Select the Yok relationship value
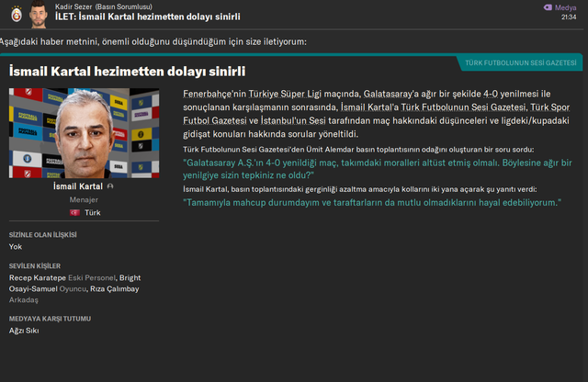The image size is (588, 382). click(x=16, y=247)
